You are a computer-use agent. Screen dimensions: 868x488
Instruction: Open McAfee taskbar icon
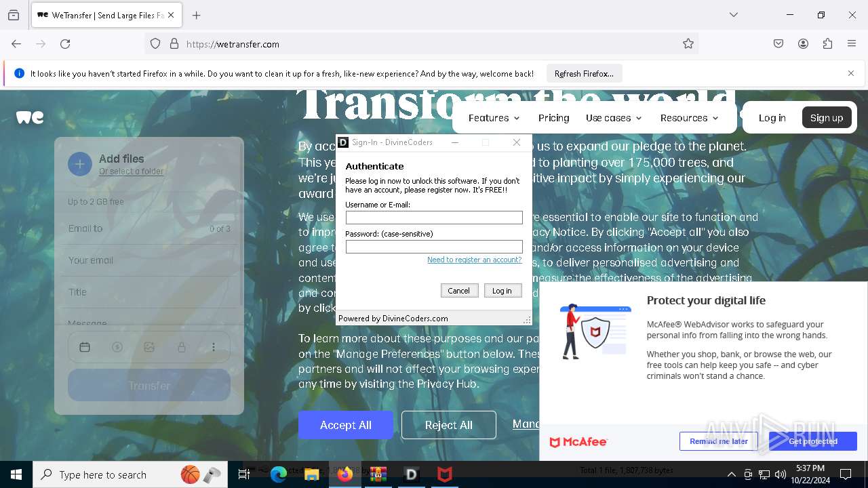click(x=445, y=474)
